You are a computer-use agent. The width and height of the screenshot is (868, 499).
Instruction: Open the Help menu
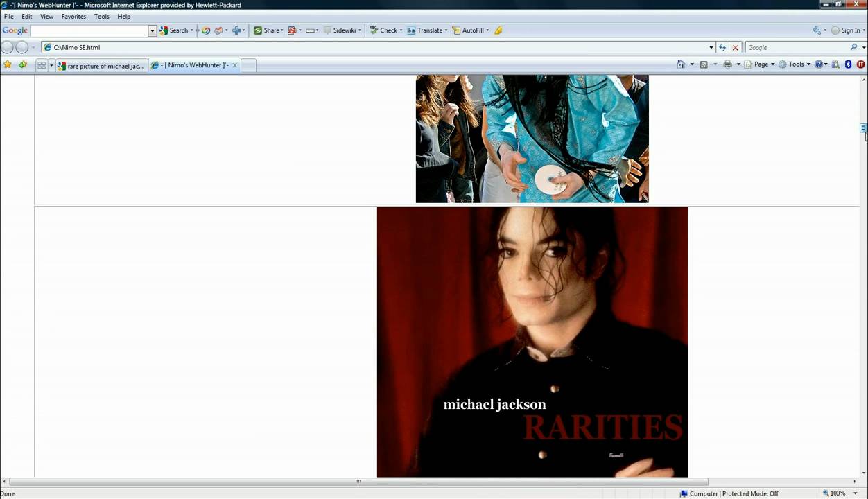click(x=123, y=16)
